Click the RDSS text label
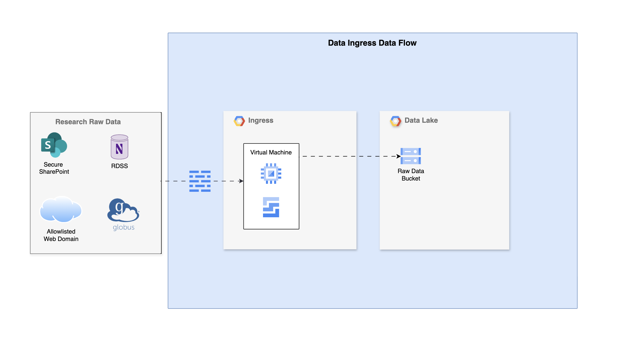This screenshot has width=628, height=364. 119,166
